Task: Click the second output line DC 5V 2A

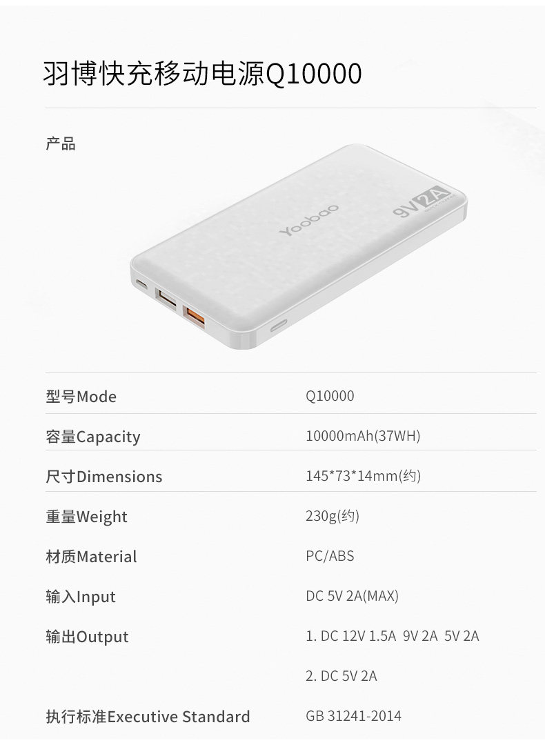Action: pyautogui.click(x=341, y=676)
